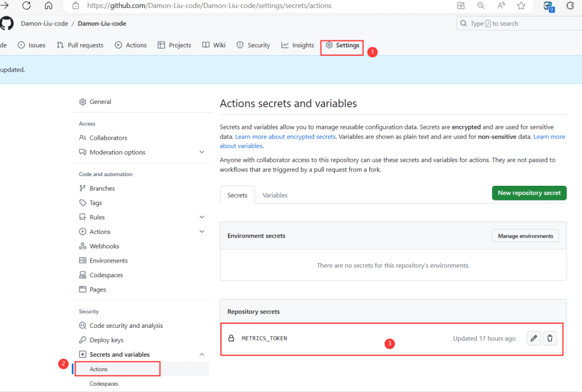Expand the Moderation options section
The height and width of the screenshot is (392, 582).
[202, 152]
